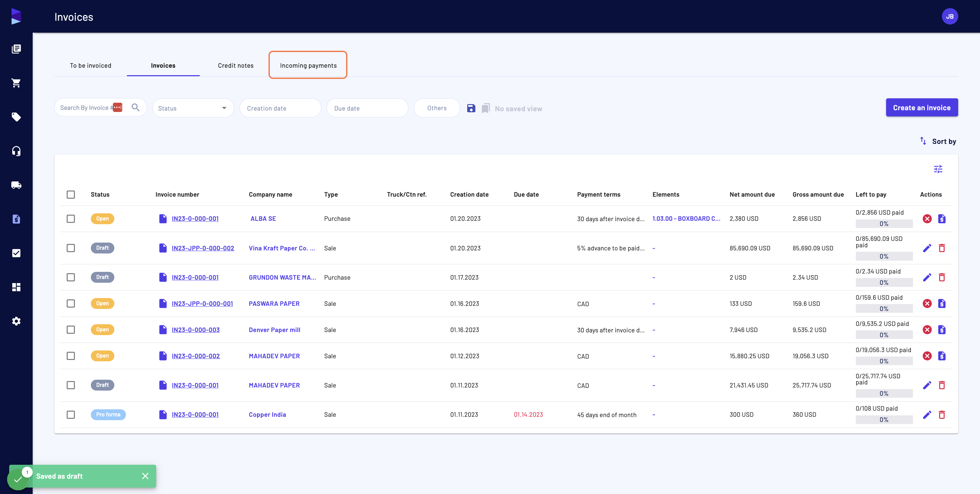
Task: Open the dashboard grid sidebar icon
Action: (16, 287)
